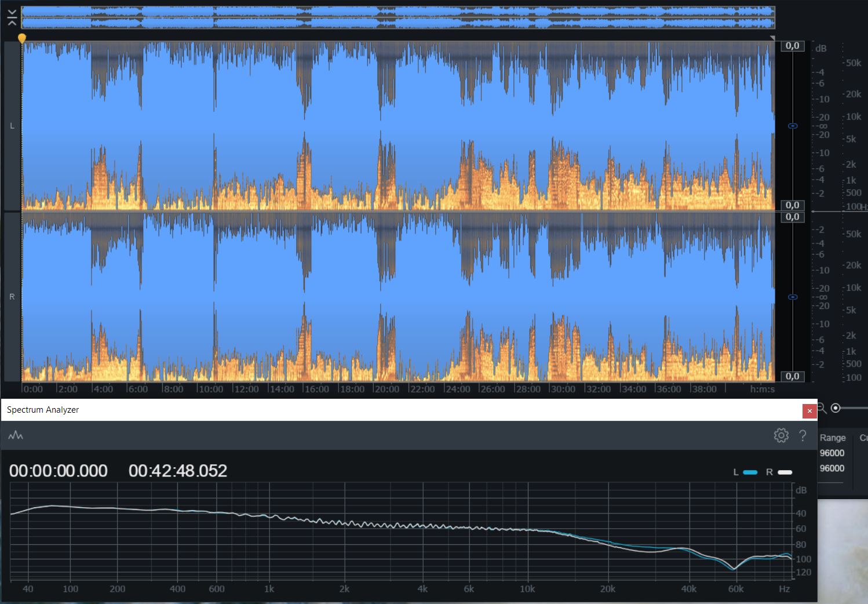Click the 2k label on Spectrum Analyzer frequency axis
Viewport: 868px width, 604px height.
[x=344, y=589]
